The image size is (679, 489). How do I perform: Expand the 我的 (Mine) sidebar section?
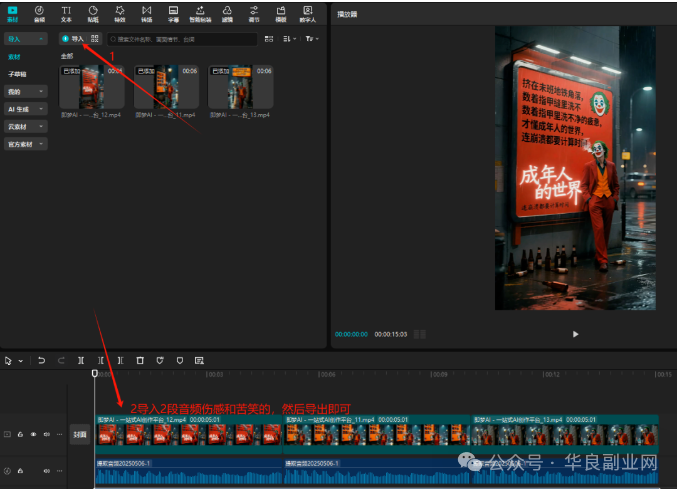click(x=24, y=91)
